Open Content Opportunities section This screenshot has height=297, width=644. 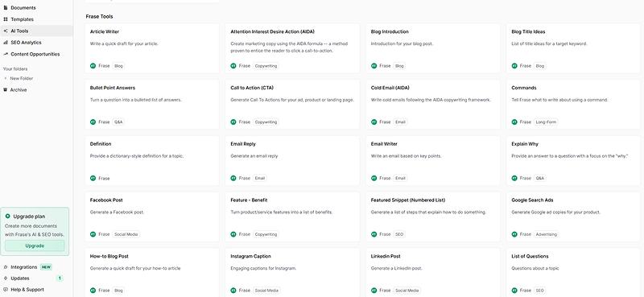click(36, 54)
